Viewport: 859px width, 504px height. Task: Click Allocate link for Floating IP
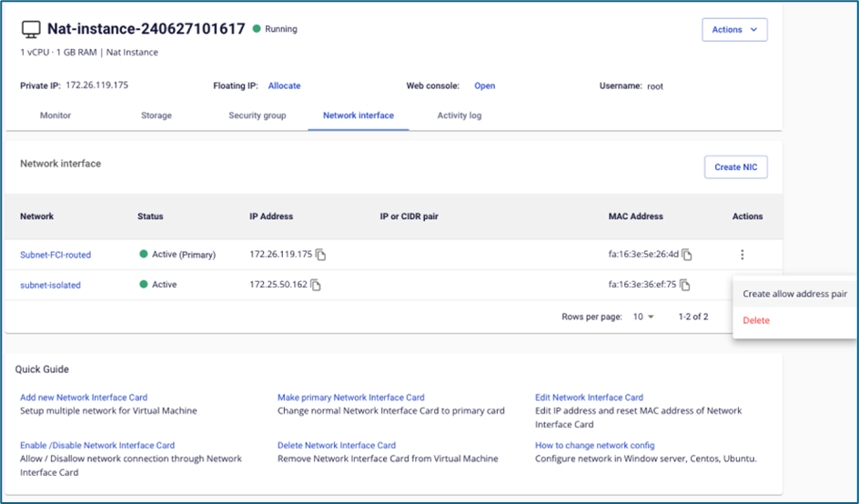(x=284, y=86)
